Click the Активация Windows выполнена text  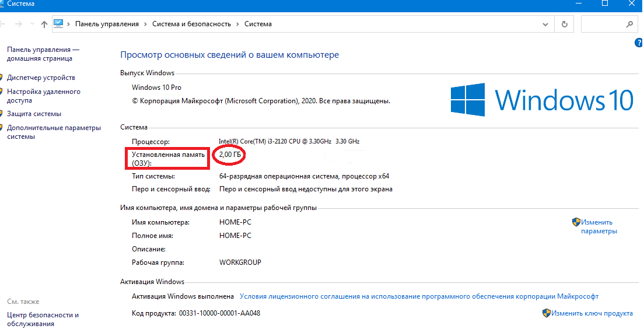click(183, 296)
